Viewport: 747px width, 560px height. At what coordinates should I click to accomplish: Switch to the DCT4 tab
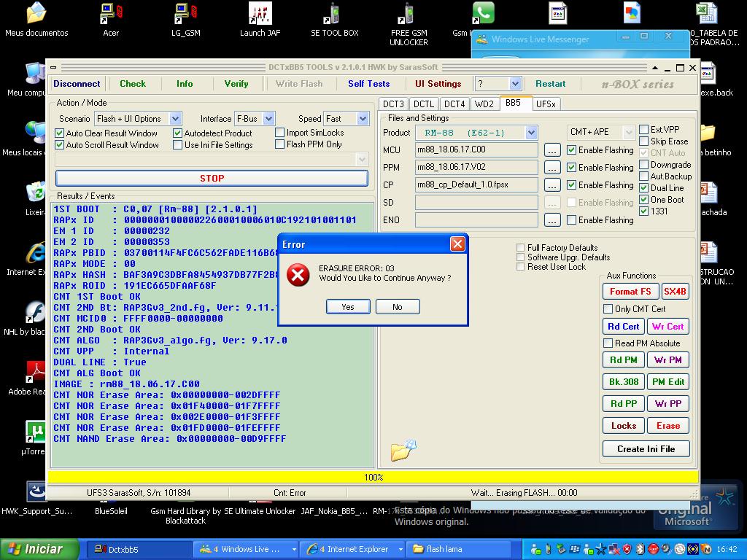(x=454, y=104)
